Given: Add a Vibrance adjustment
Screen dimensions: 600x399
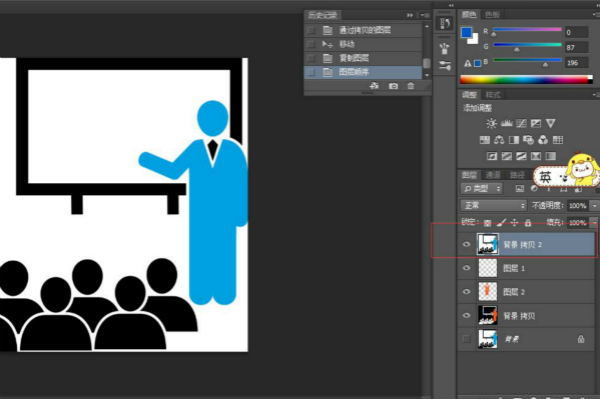Looking at the screenshot, I should pyautogui.click(x=550, y=123).
